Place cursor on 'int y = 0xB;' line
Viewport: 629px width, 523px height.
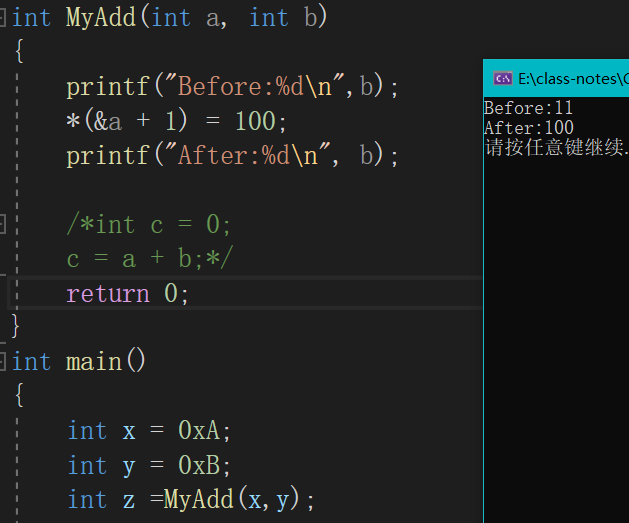pyautogui.click(x=149, y=465)
